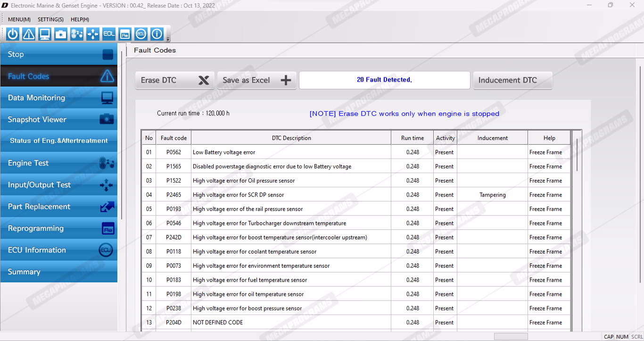Open data monitoring via toolbar monitor icon
Screen dimensions: 644x341
coord(45,34)
